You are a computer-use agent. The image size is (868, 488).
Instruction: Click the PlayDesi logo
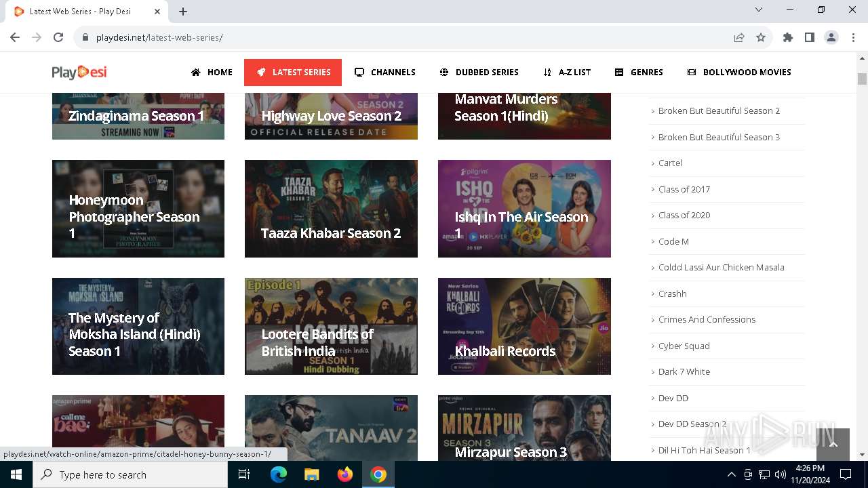pyautogui.click(x=79, y=72)
